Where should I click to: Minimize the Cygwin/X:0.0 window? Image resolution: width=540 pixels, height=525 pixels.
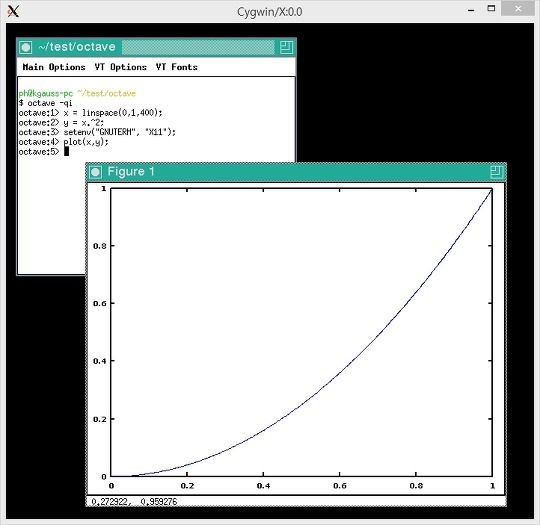471,10
